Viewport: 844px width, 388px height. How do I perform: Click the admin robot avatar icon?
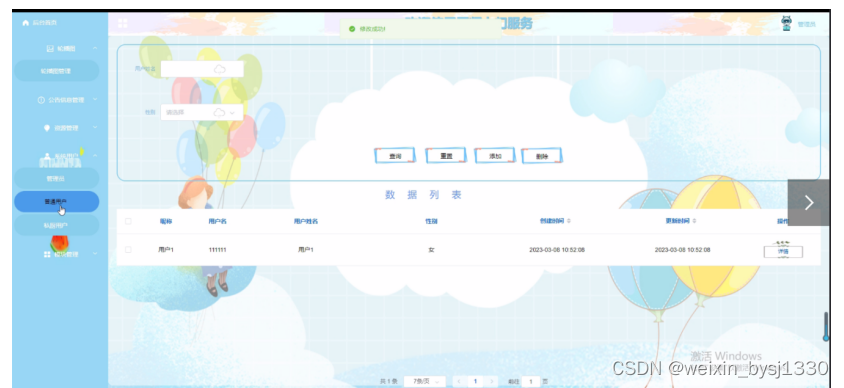click(x=786, y=23)
